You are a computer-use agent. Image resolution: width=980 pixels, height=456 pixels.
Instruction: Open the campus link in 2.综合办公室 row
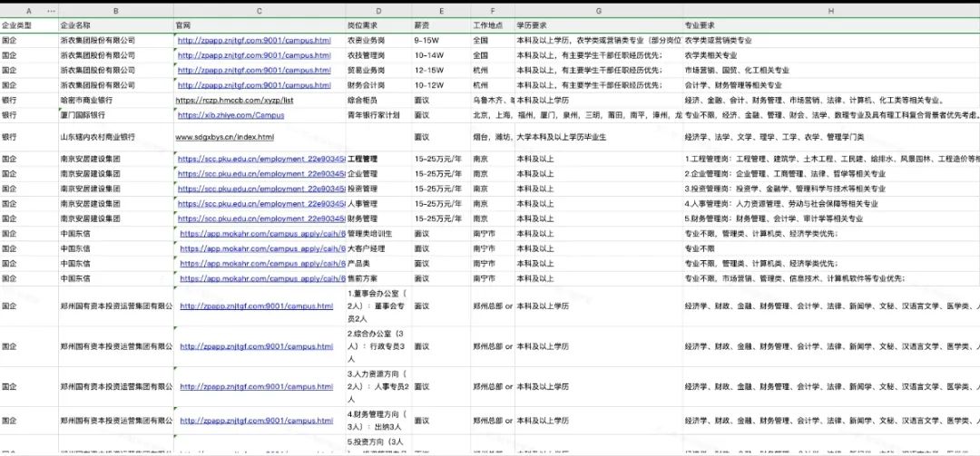(257, 346)
